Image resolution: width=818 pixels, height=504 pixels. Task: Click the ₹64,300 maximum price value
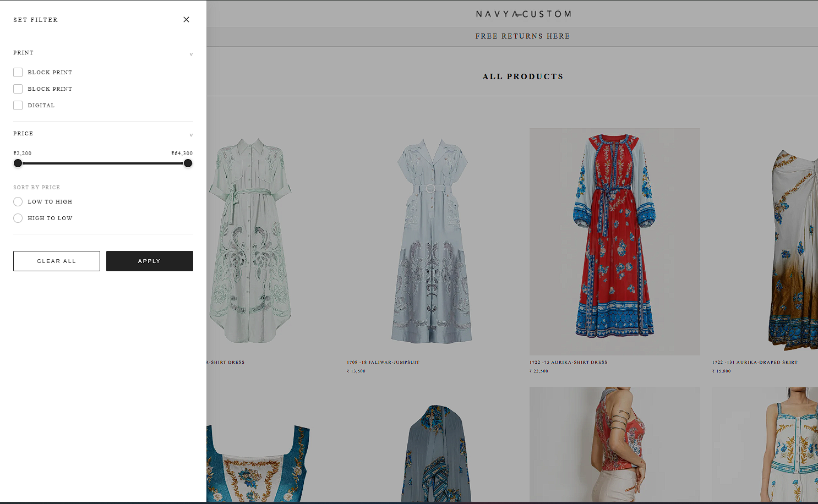coord(182,154)
